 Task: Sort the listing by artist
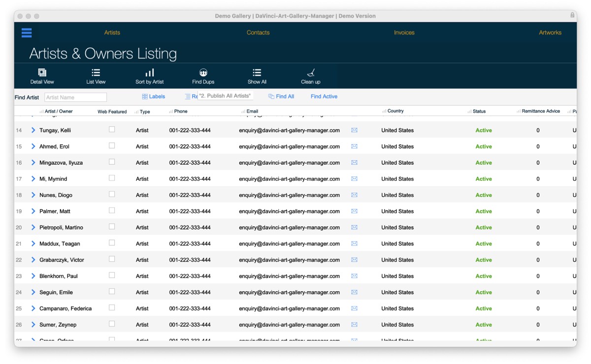(150, 76)
